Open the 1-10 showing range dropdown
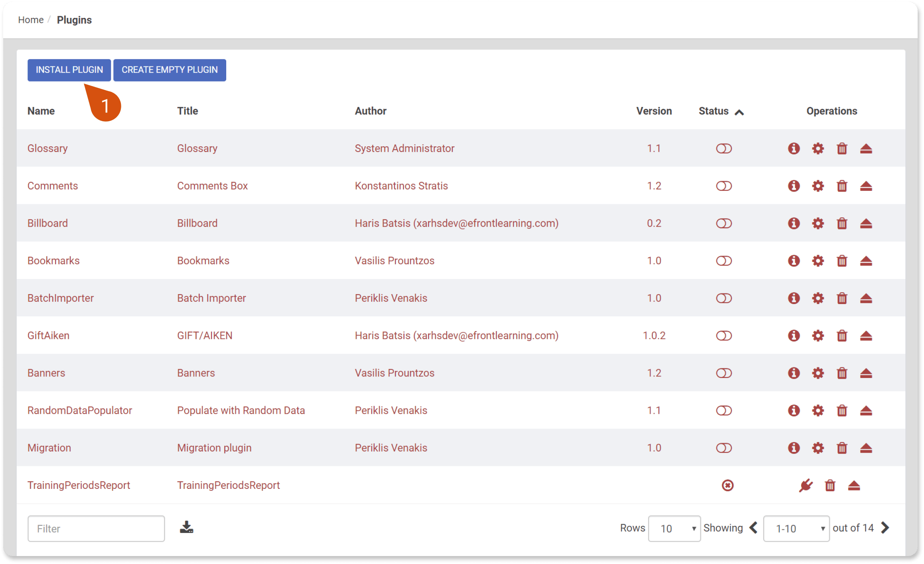 point(796,529)
